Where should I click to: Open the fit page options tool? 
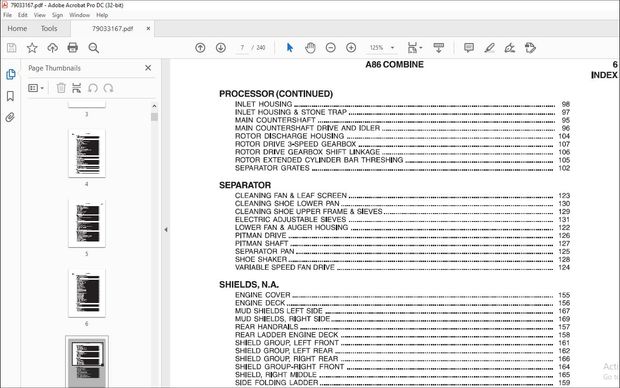(x=414, y=48)
